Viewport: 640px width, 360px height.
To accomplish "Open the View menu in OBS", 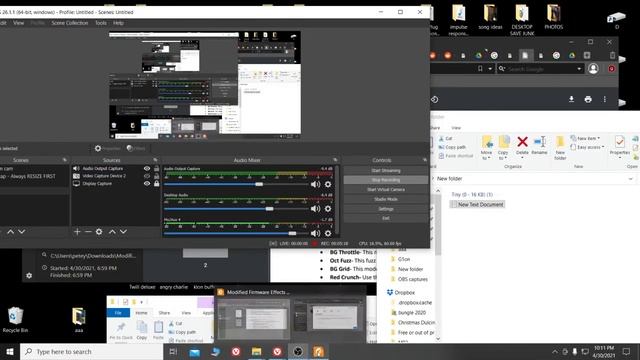I will click(x=18, y=23).
